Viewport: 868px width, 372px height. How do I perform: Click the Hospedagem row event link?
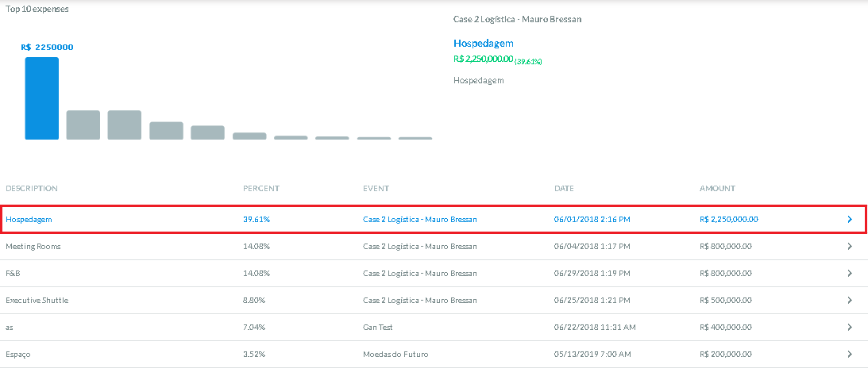(419, 220)
